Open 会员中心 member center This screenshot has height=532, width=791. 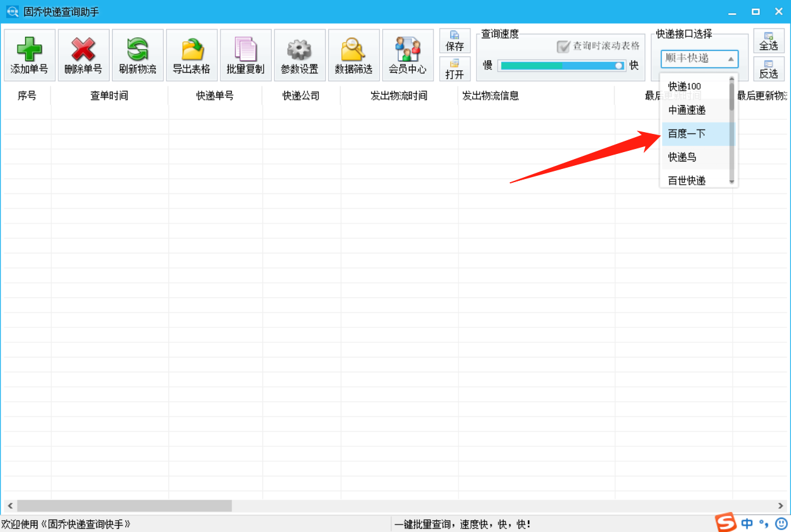coord(408,55)
